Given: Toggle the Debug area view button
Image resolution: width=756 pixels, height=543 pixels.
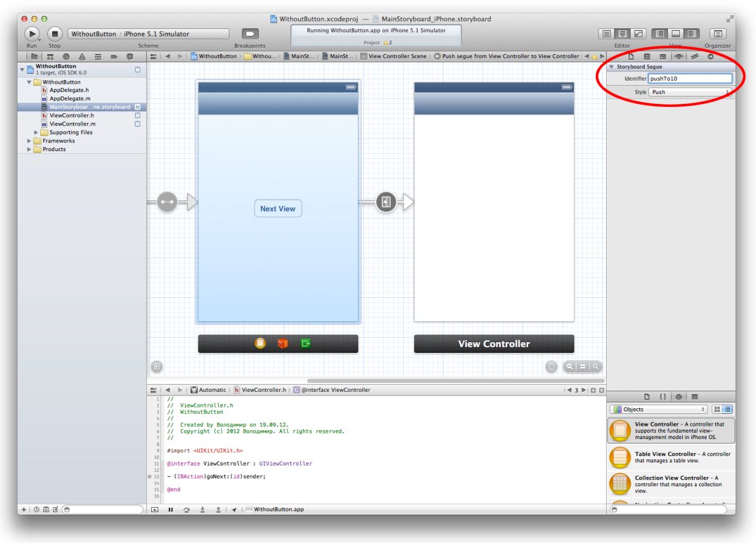Looking at the screenshot, I should [676, 33].
